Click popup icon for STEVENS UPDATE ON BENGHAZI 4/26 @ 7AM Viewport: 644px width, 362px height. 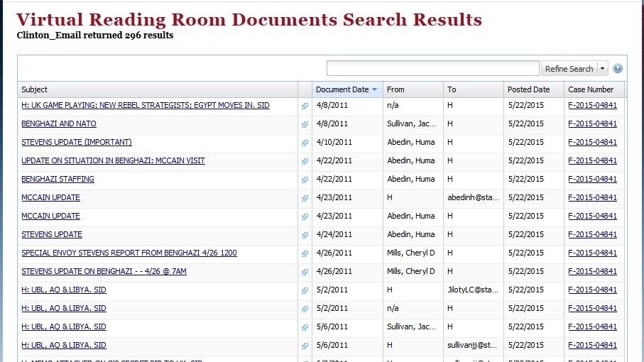click(x=305, y=272)
